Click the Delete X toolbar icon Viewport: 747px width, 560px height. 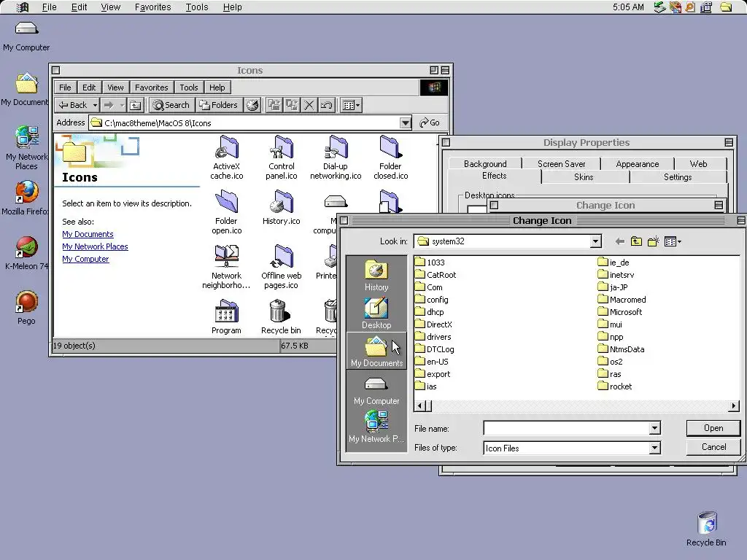tap(309, 105)
